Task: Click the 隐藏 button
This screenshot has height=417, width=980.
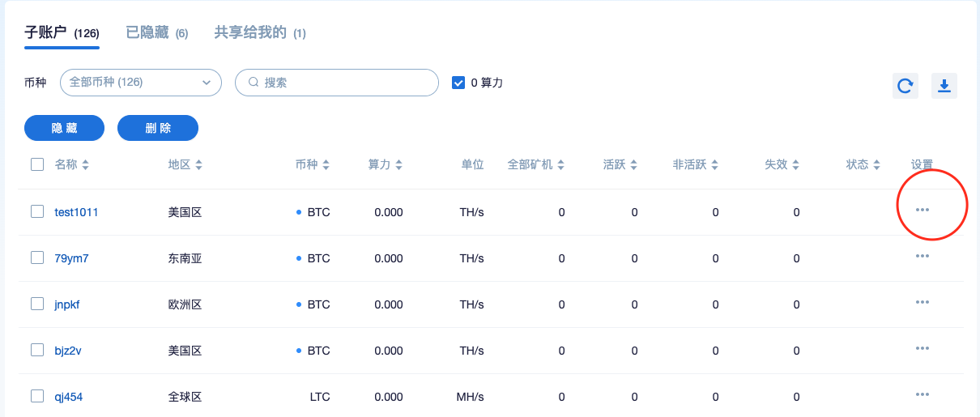Action: point(65,128)
